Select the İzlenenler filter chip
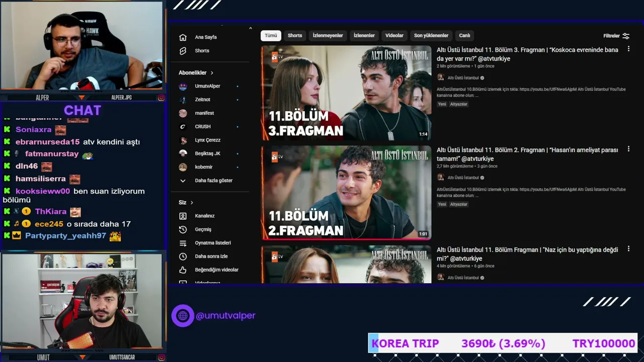The image size is (644, 362). 364,36
